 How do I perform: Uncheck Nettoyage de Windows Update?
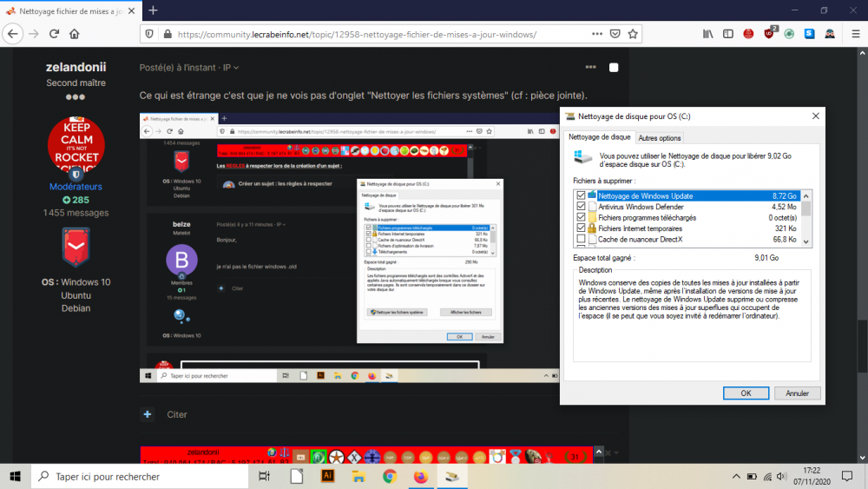coord(581,196)
